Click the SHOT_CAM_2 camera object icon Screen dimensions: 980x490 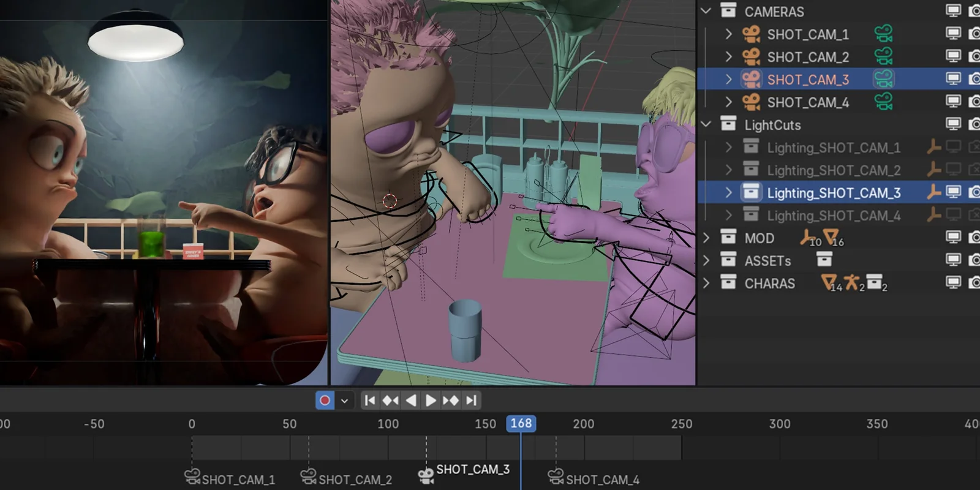(751, 57)
